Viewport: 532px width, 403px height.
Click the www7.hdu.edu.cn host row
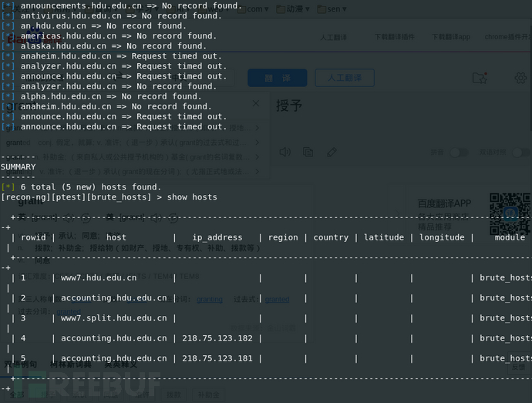(x=99, y=278)
